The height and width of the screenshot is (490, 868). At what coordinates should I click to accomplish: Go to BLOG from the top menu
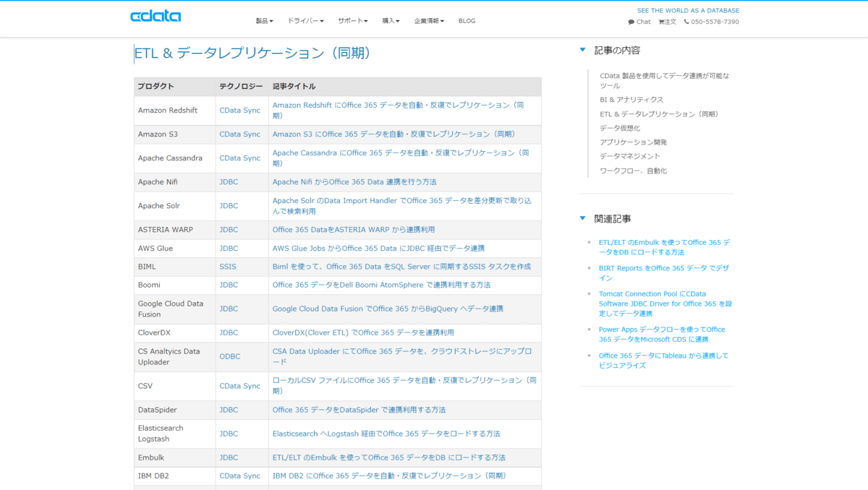[467, 21]
